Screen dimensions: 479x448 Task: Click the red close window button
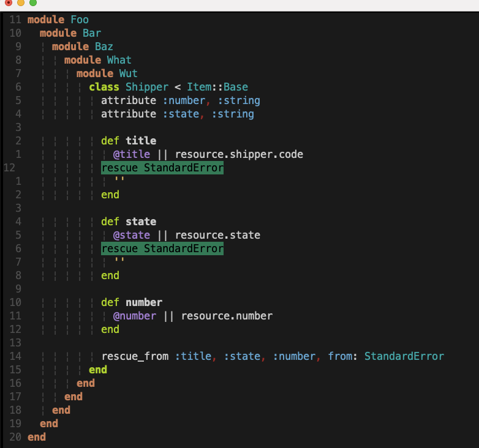pyautogui.click(x=9, y=2)
